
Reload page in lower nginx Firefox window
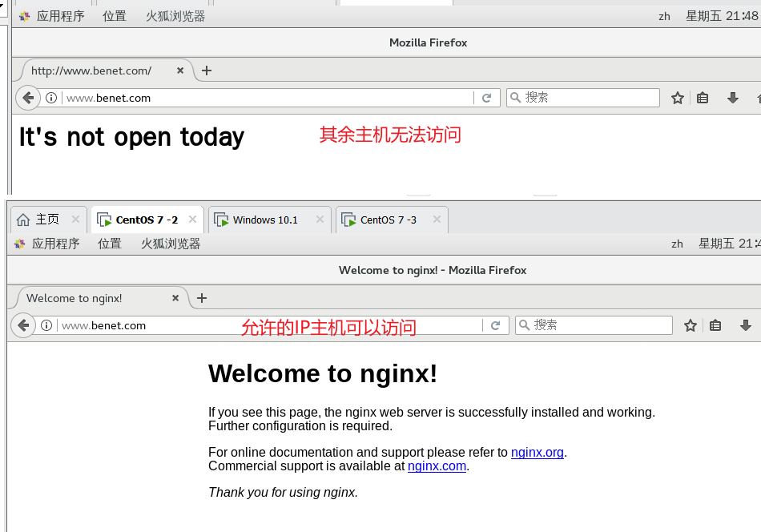(x=496, y=325)
